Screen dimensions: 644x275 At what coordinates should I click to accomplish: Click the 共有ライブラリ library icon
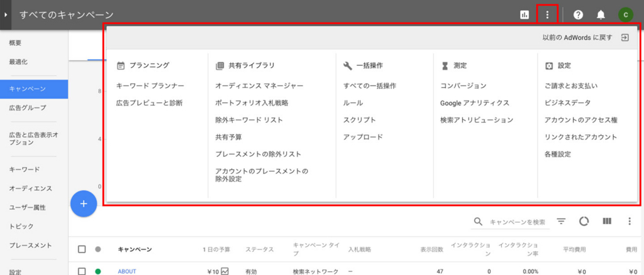point(219,65)
